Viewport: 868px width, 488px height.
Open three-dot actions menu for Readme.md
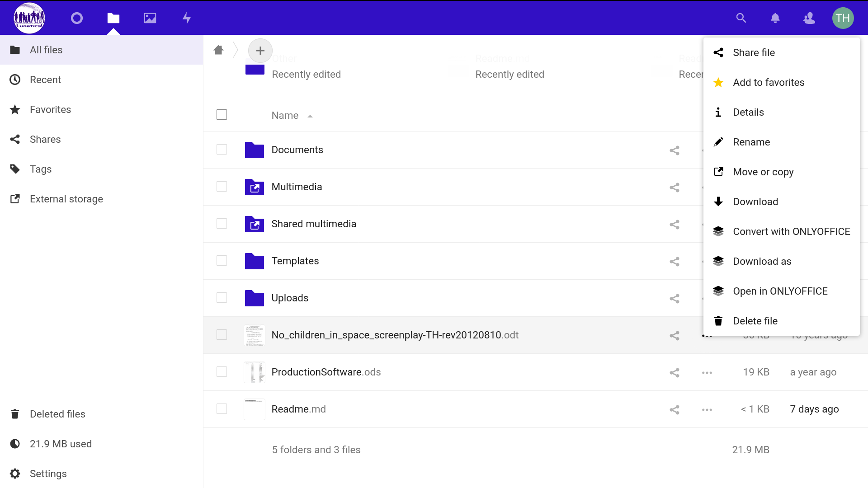[x=707, y=410]
